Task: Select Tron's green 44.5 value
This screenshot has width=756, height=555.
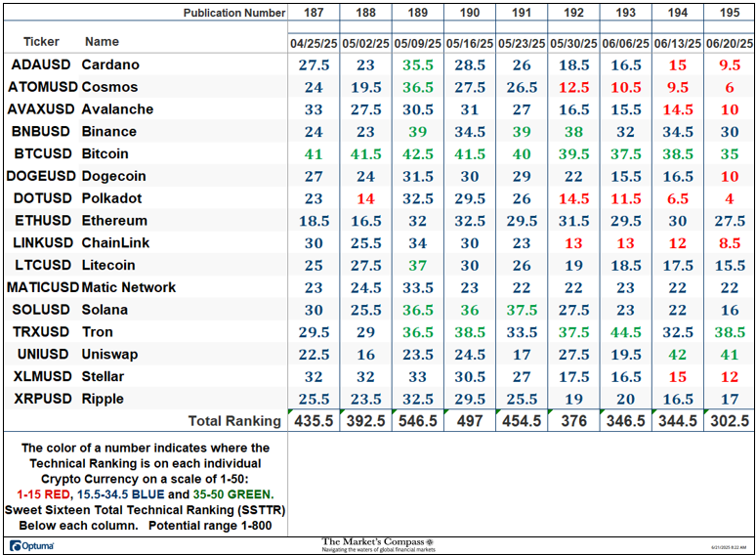Action: (x=625, y=332)
